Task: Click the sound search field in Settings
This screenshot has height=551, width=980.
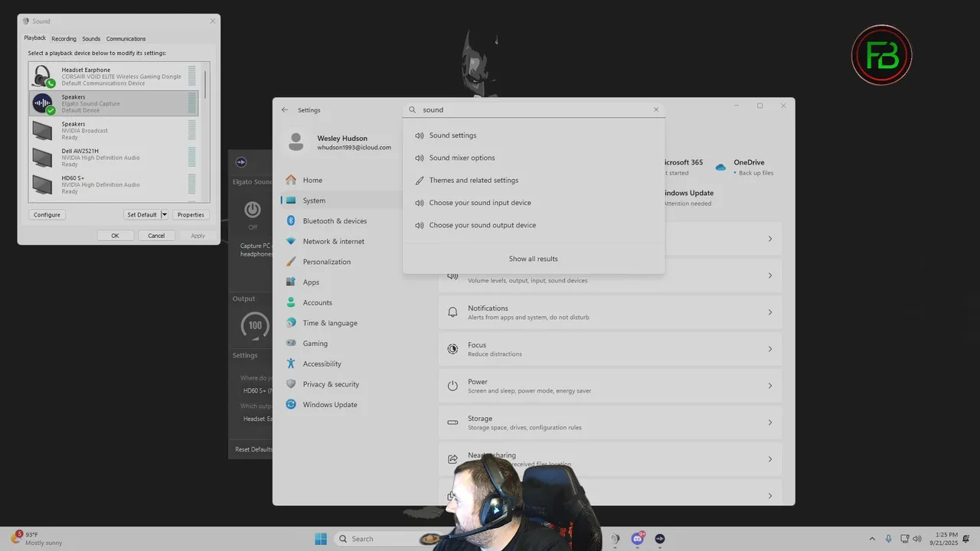Action: [x=534, y=109]
